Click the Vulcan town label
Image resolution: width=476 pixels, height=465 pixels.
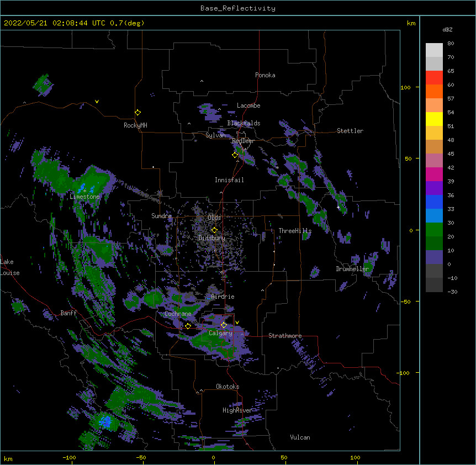click(300, 437)
